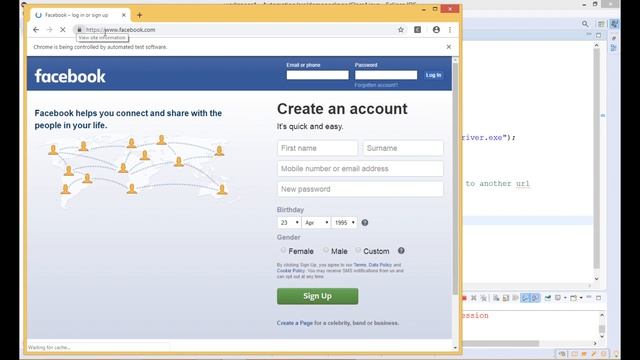Bookmark this page with the star icon
Viewport: 640px width, 360px height.
tap(401, 29)
